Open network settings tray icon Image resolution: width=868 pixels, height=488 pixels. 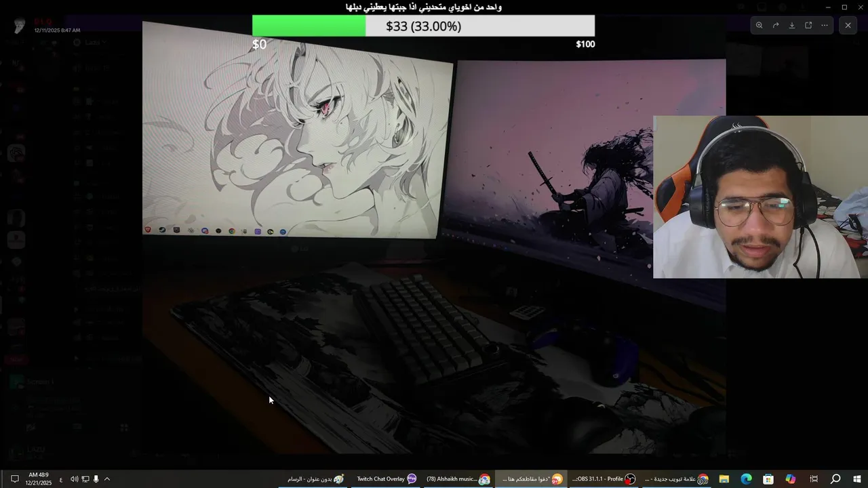[x=85, y=479]
